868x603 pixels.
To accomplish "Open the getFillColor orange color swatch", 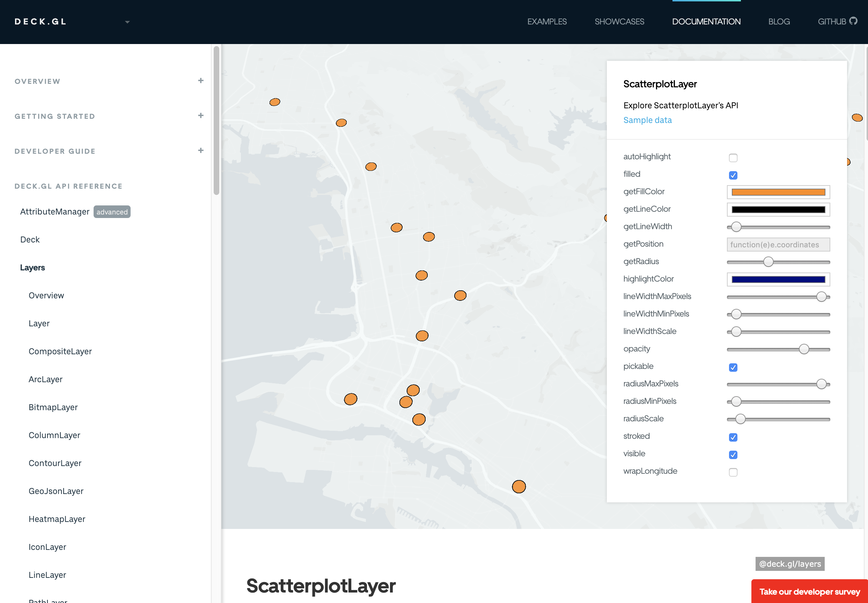I will (x=778, y=192).
